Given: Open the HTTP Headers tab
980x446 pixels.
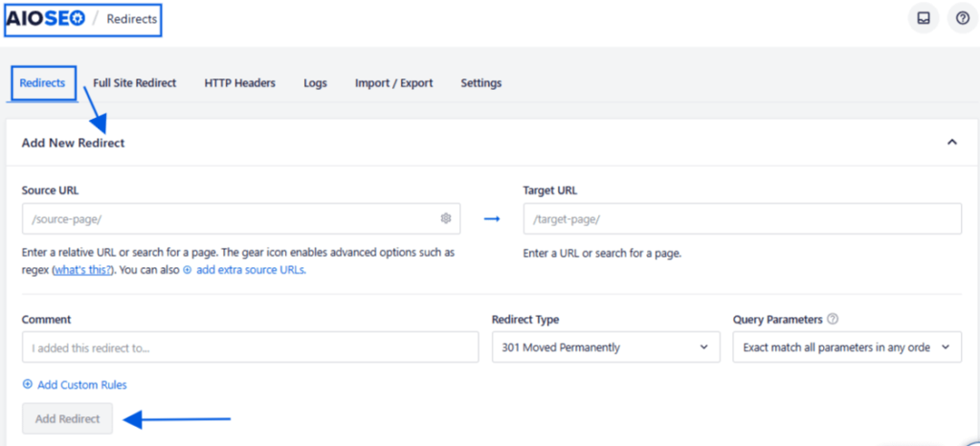Looking at the screenshot, I should coord(240,83).
